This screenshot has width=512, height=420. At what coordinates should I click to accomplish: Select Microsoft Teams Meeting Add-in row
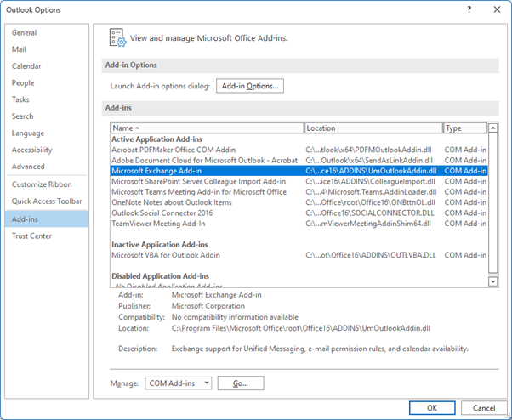(299, 192)
